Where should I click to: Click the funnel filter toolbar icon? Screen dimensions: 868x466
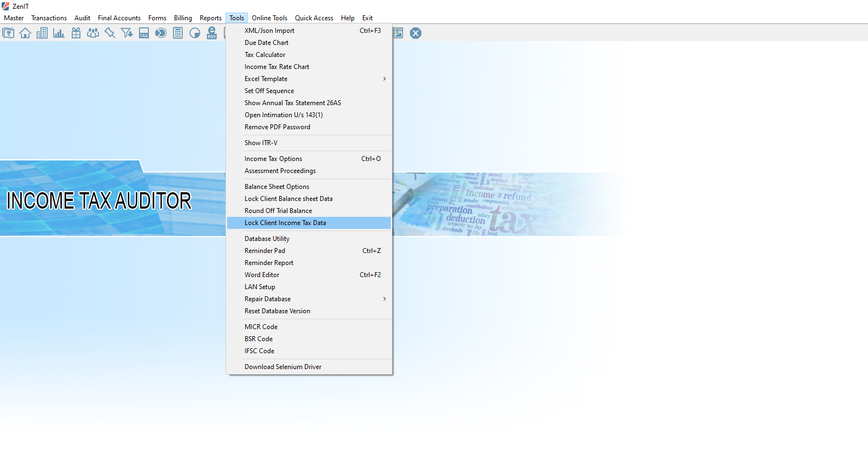(127, 33)
